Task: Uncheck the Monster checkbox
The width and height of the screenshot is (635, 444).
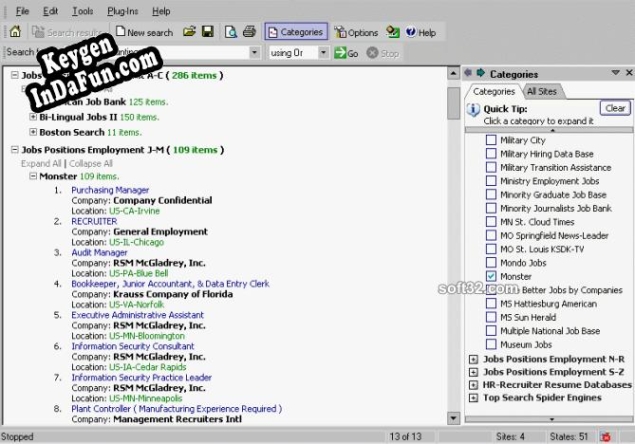Action: 491,276
